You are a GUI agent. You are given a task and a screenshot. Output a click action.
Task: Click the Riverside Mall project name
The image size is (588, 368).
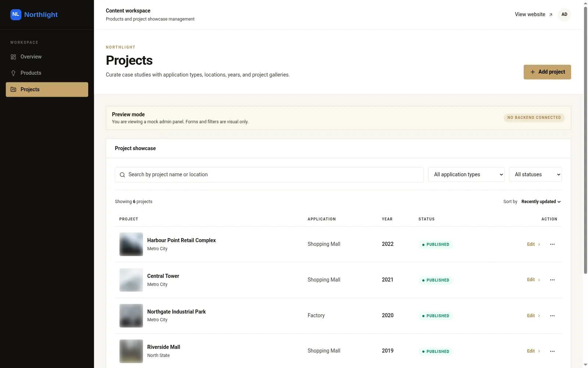click(x=164, y=347)
